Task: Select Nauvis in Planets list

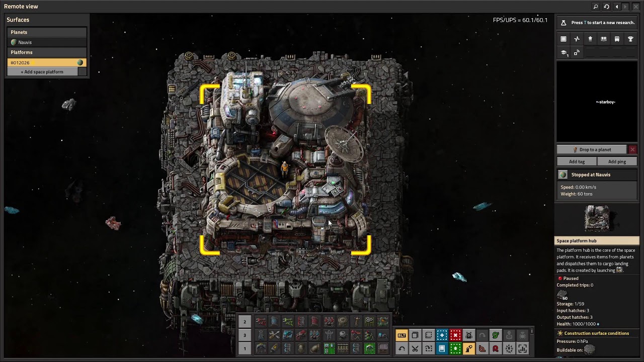Action: [48, 42]
